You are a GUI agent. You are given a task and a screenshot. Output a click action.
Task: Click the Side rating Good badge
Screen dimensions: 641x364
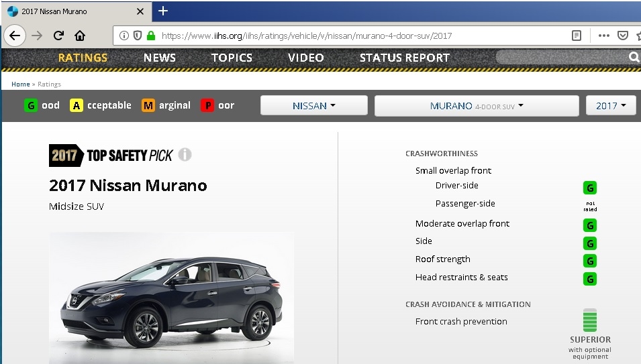pyautogui.click(x=590, y=243)
